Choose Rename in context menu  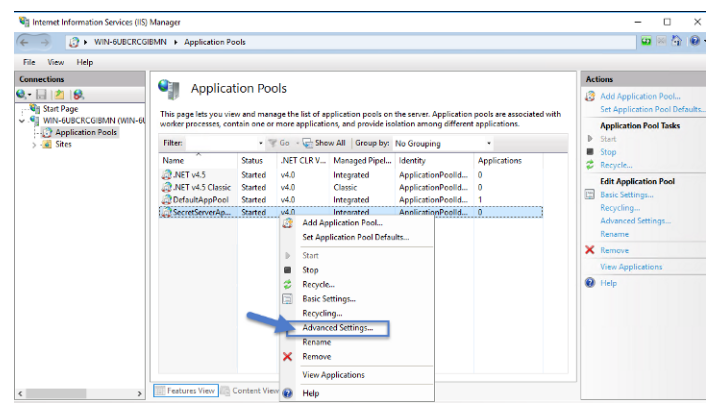click(x=316, y=342)
